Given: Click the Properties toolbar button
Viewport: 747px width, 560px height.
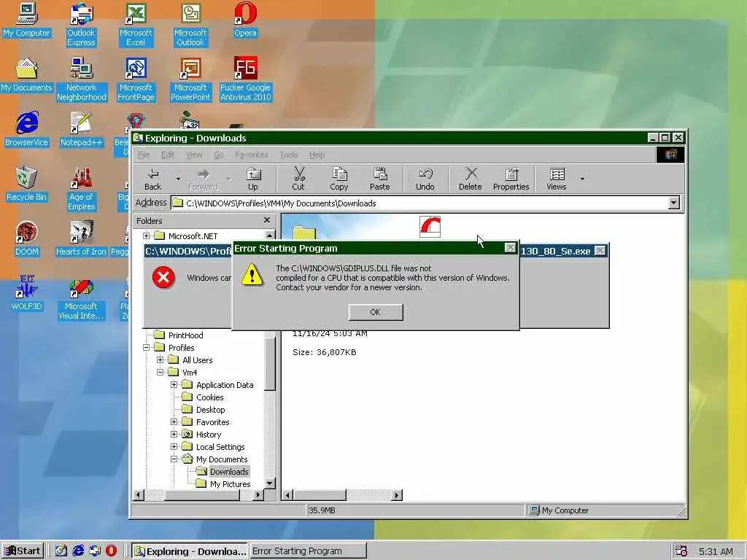Looking at the screenshot, I should (511, 179).
